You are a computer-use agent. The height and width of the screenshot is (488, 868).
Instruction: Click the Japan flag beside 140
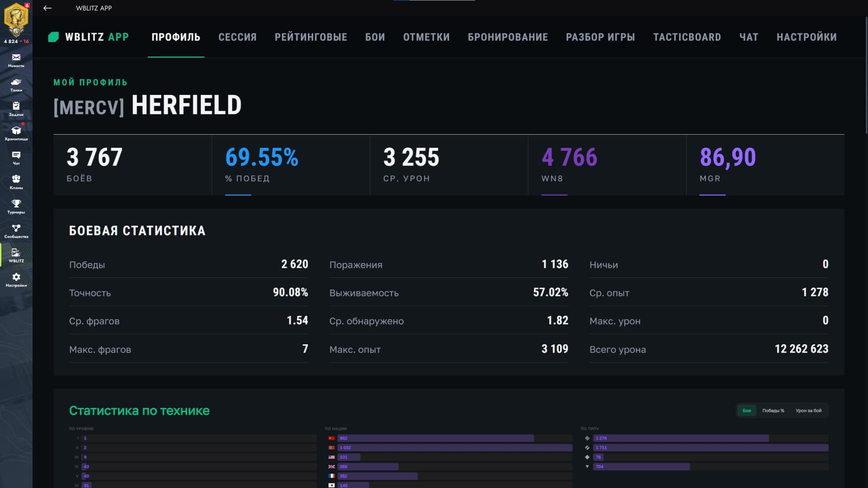(331, 485)
